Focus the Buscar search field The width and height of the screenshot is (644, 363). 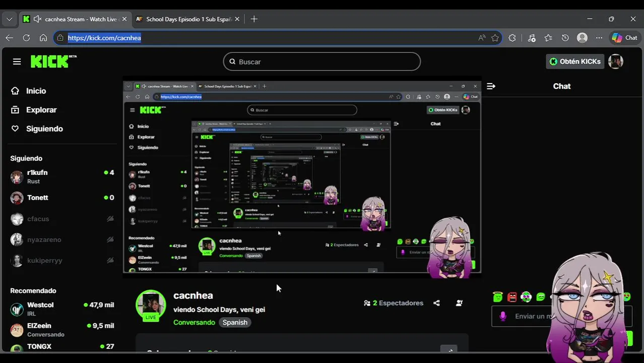click(x=321, y=62)
